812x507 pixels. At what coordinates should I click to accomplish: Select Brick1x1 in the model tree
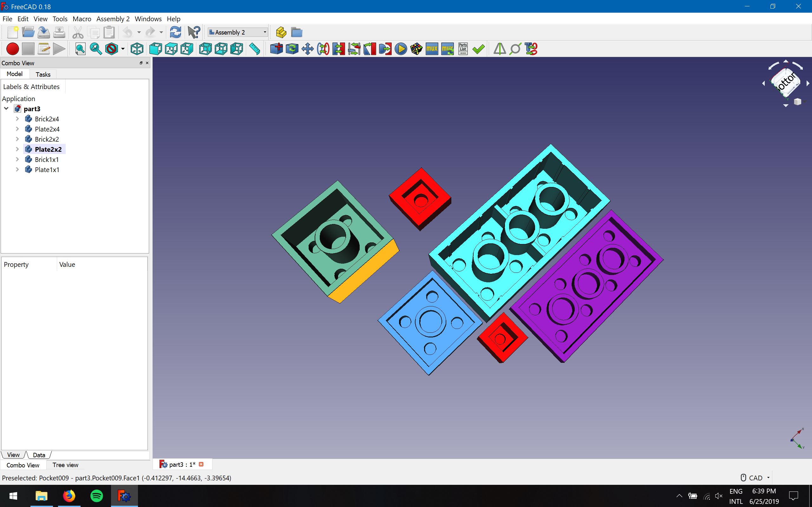pos(47,160)
